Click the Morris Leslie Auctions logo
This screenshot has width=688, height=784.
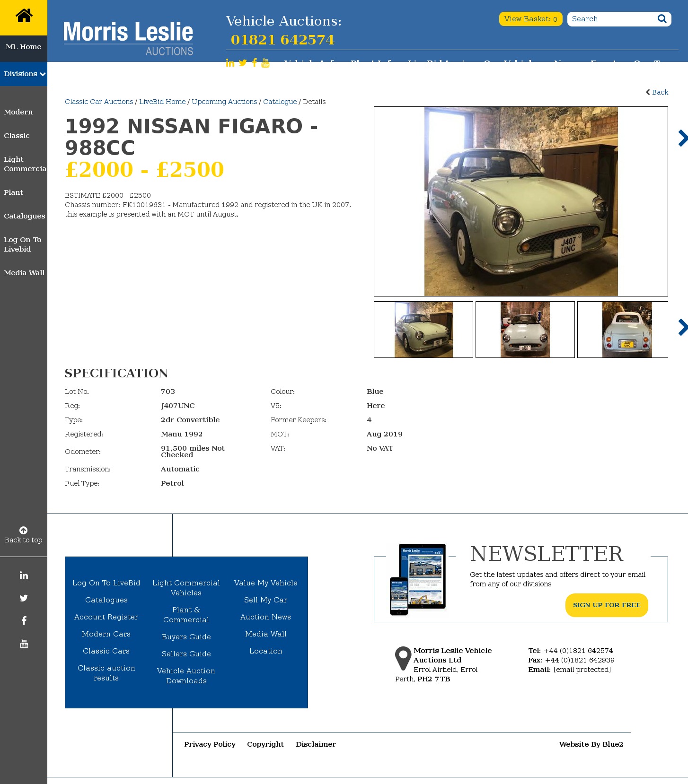click(128, 38)
